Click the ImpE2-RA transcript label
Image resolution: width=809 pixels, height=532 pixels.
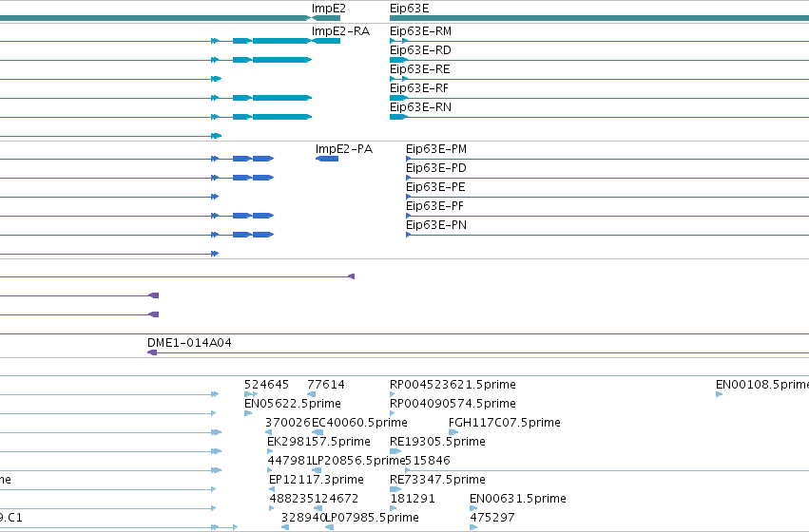tap(340, 31)
